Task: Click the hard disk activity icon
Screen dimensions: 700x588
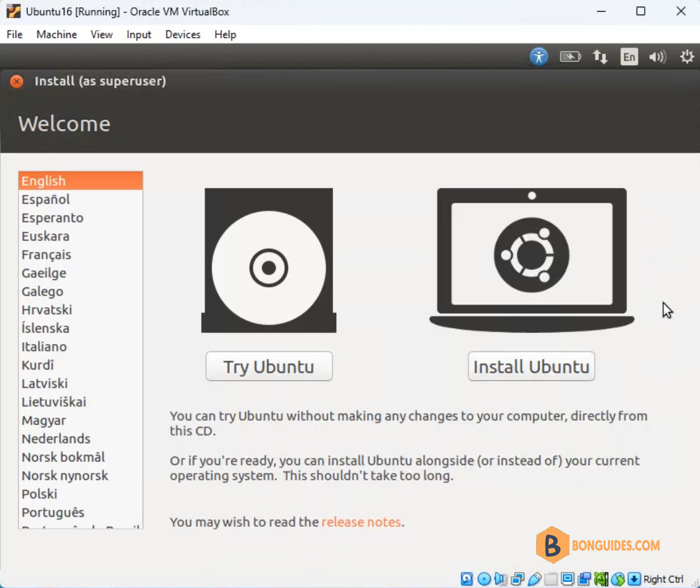Action: click(x=466, y=579)
